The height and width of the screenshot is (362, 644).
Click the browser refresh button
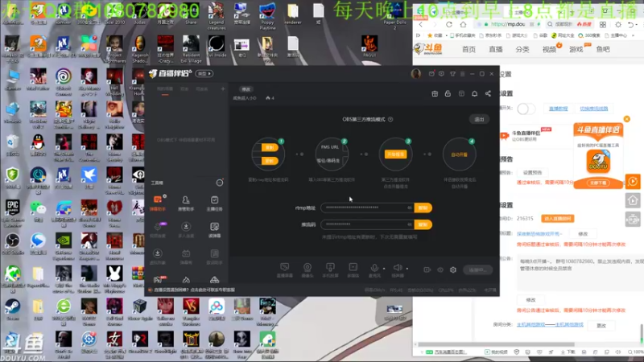(x=449, y=25)
